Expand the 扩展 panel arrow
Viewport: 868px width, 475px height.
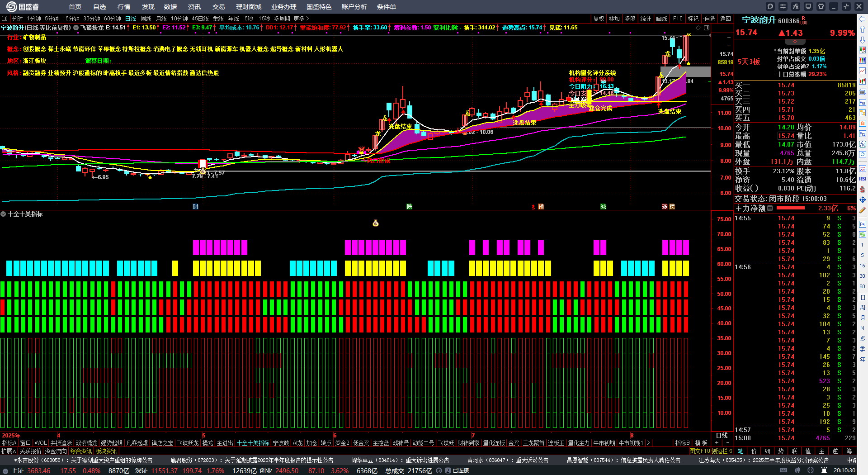click(9, 451)
